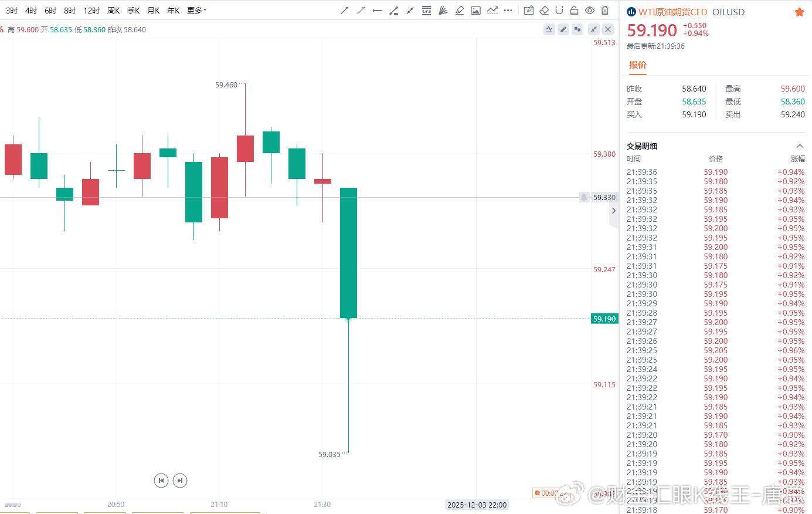Click the 最高 value 59.600
The height and width of the screenshot is (514, 812).
coord(793,89)
